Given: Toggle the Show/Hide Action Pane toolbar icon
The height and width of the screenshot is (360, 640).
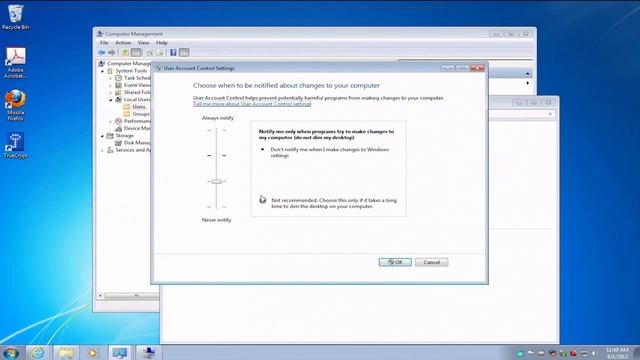Looking at the screenshot, I should (x=184, y=53).
